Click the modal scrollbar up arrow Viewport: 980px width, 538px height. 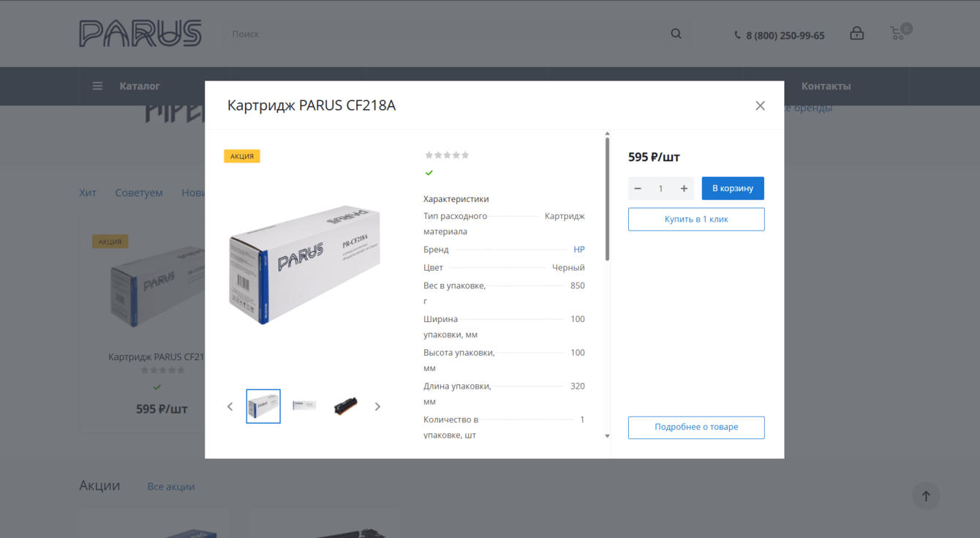[x=607, y=134]
